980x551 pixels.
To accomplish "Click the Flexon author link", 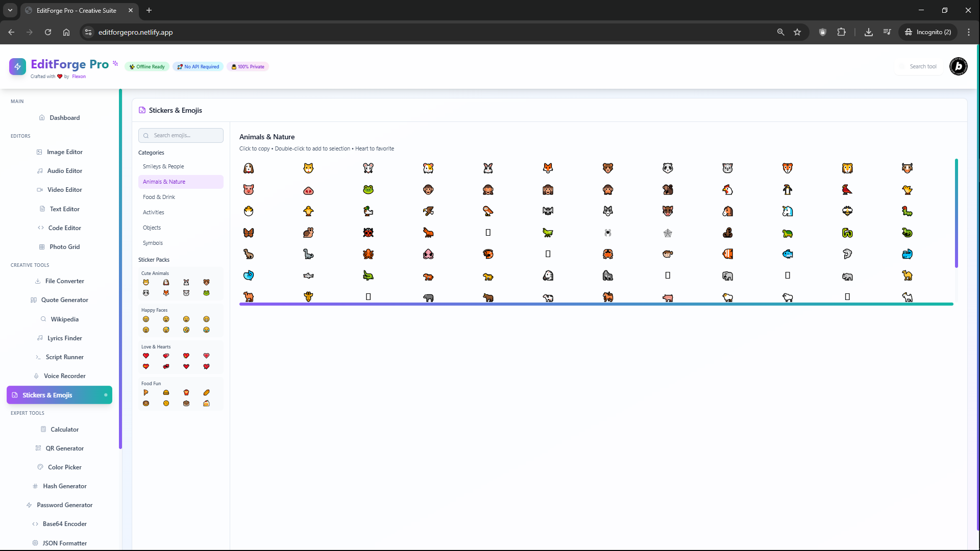I will [x=79, y=77].
